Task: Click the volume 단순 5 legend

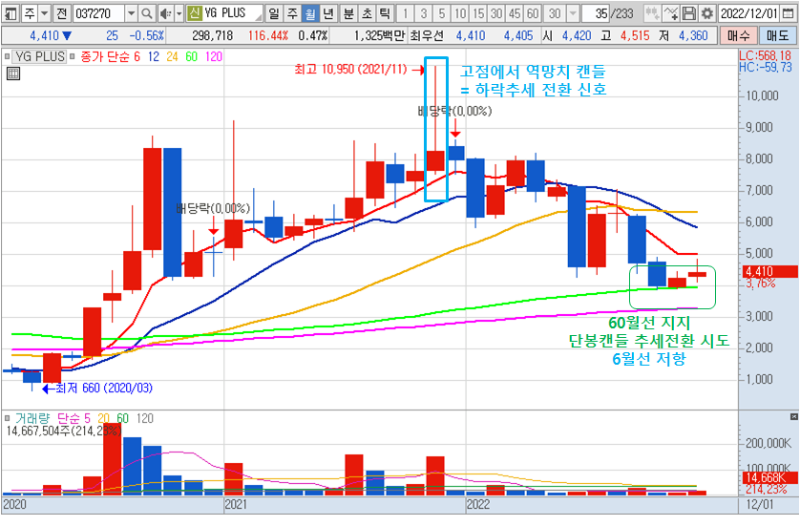Action: [73, 418]
